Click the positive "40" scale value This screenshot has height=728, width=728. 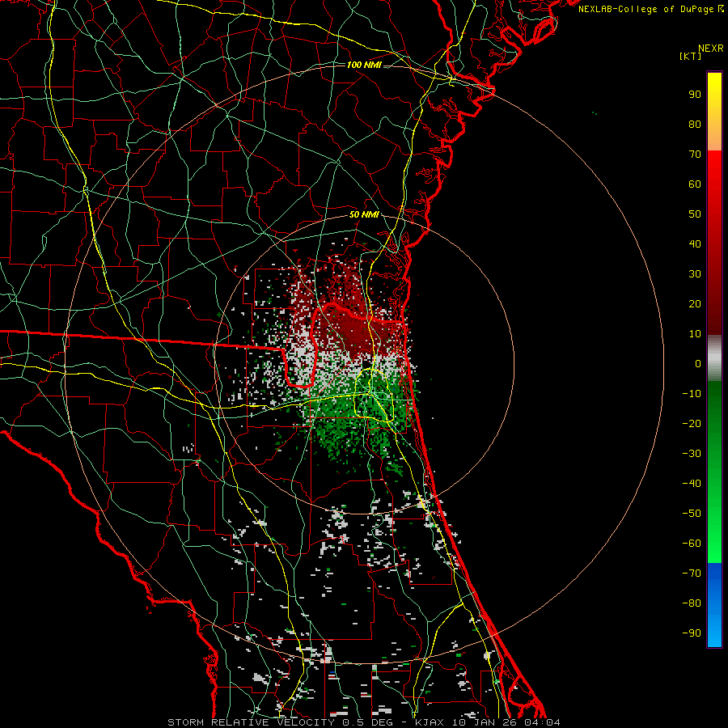(x=695, y=243)
